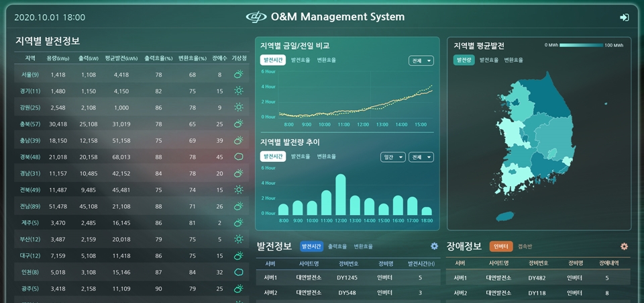644x303 pixels.
Task: Switch to 출력효율 tab in 발전정보
Action: pos(337,247)
